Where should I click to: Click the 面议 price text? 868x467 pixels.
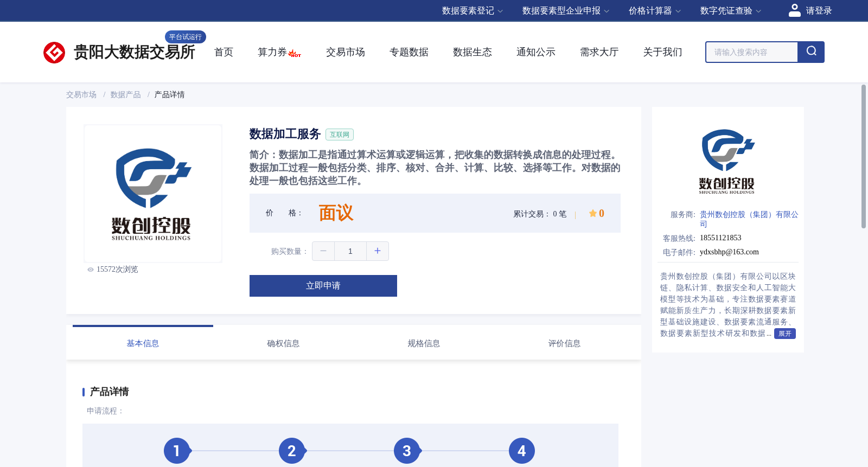coord(336,213)
